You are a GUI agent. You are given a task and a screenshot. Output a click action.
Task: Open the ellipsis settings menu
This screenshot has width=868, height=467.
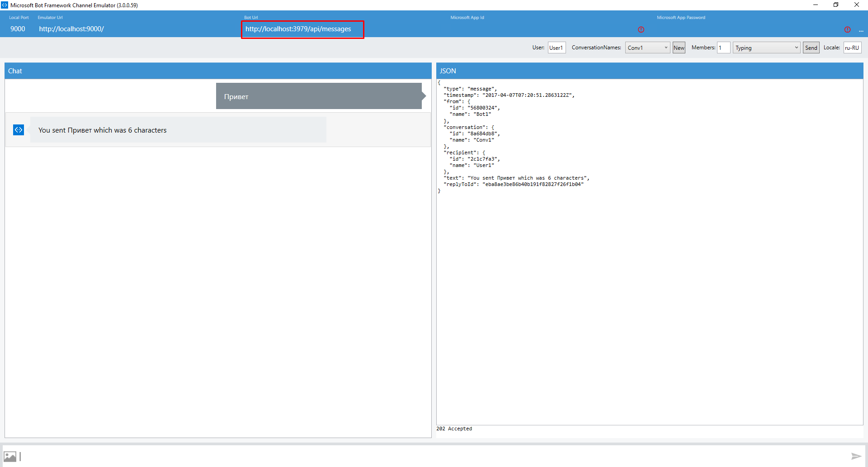pos(861,30)
